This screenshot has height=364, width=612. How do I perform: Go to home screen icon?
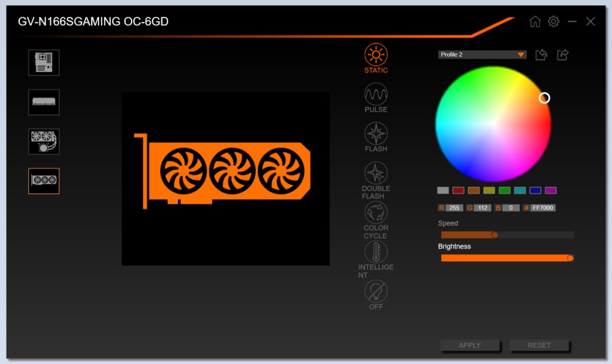tap(535, 22)
